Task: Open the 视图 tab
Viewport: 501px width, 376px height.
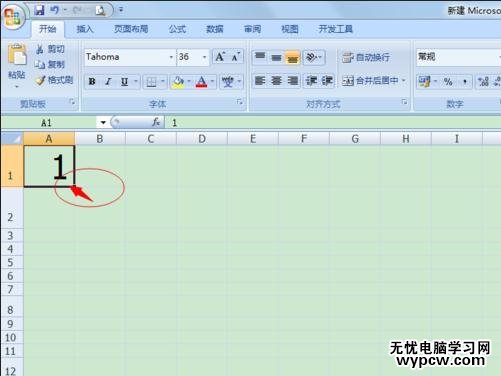Action: 290,29
